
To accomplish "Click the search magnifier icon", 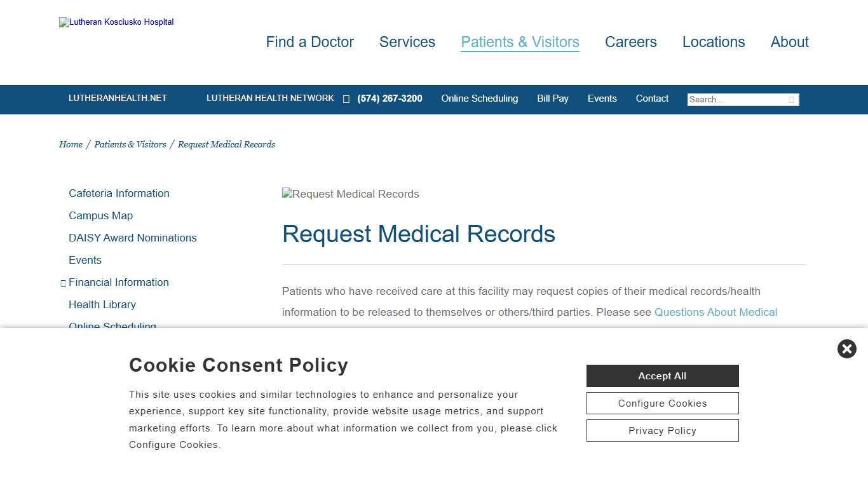I will click(x=792, y=99).
